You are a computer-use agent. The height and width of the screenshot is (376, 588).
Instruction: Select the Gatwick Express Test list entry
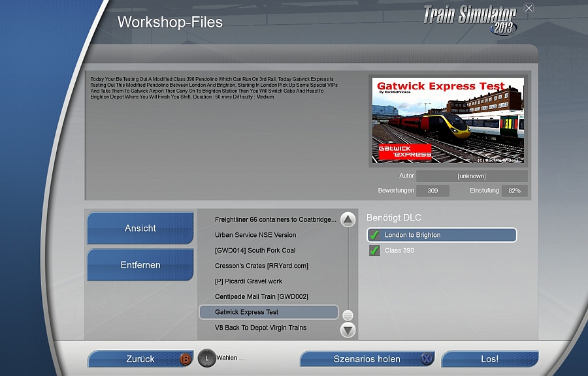tap(269, 312)
